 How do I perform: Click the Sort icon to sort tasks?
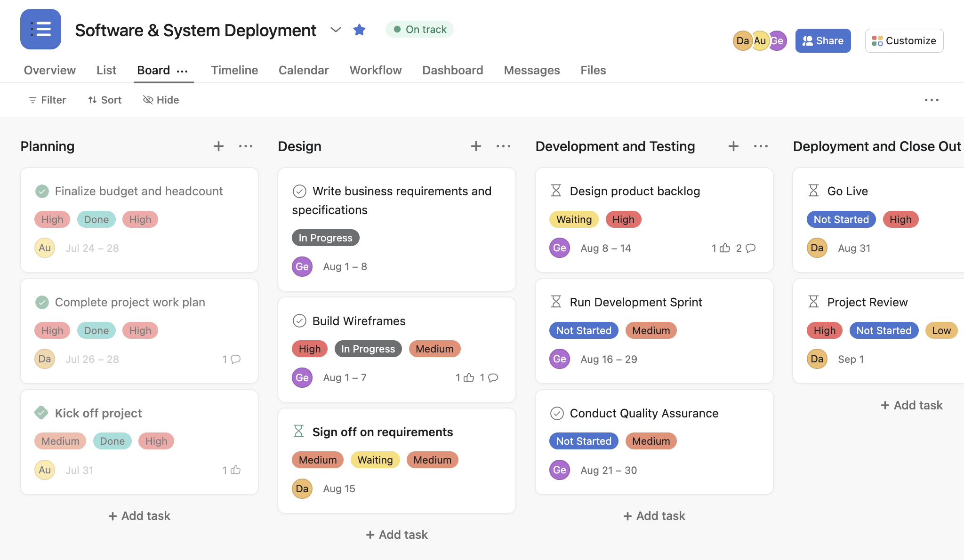coord(104,100)
